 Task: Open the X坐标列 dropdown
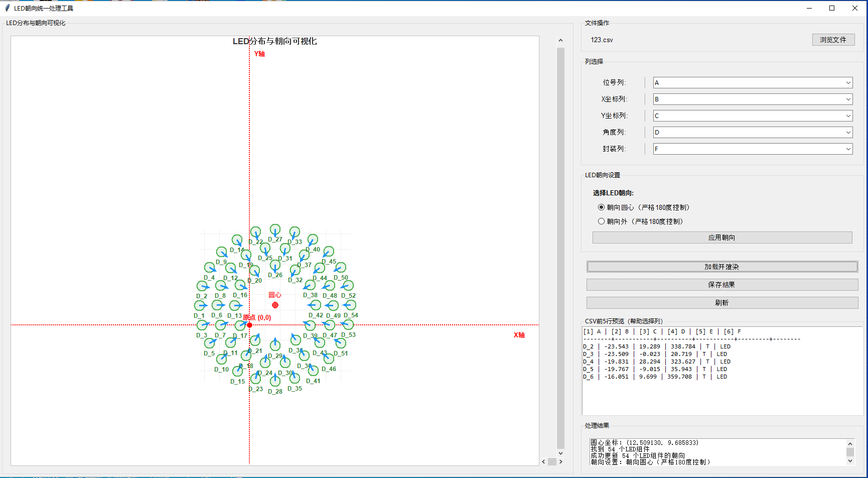[x=753, y=99]
